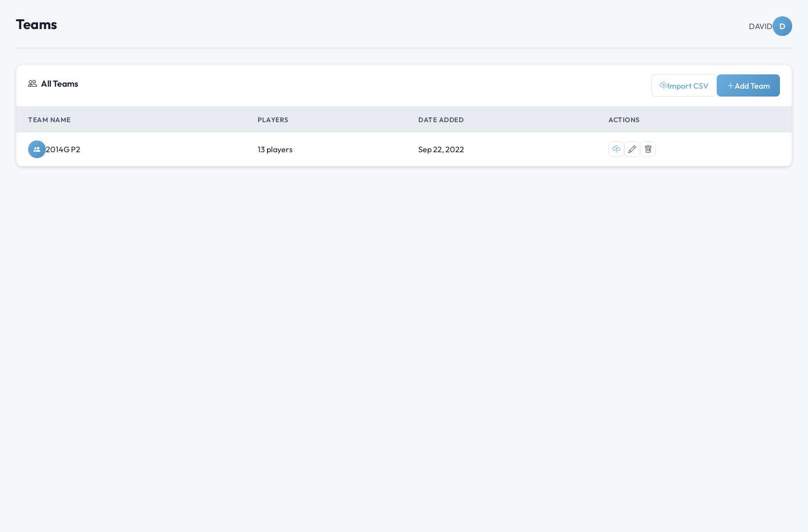Click the Teams page heading

pyautogui.click(x=36, y=24)
